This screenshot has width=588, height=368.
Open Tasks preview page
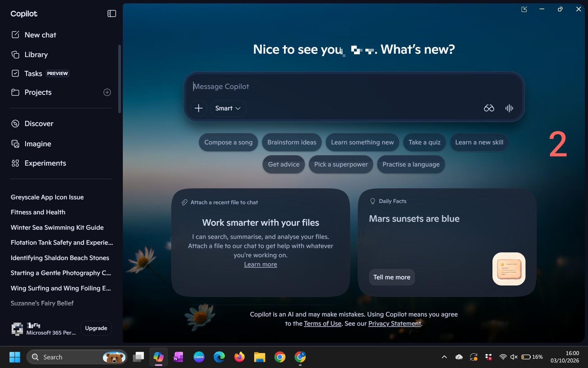click(40, 74)
